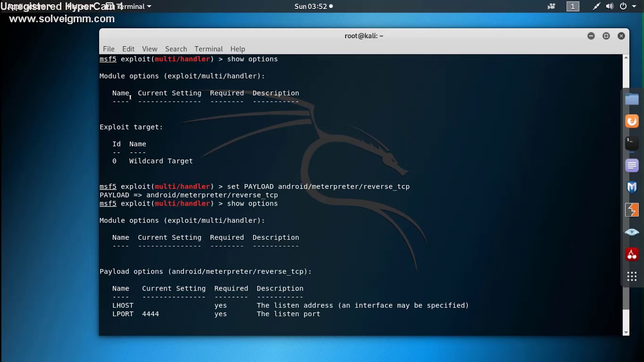Screen dimensions: 644x362
Task: Click the 'Exploit target:' line
Action: [131, 127]
